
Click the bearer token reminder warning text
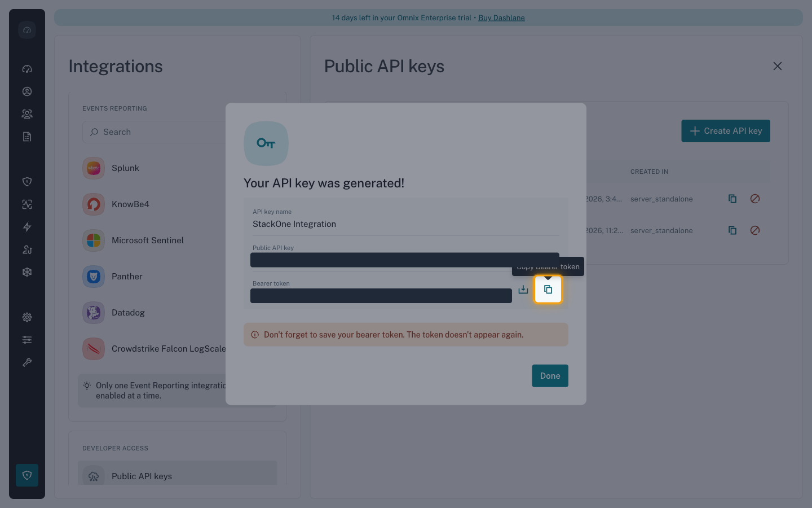tap(394, 335)
